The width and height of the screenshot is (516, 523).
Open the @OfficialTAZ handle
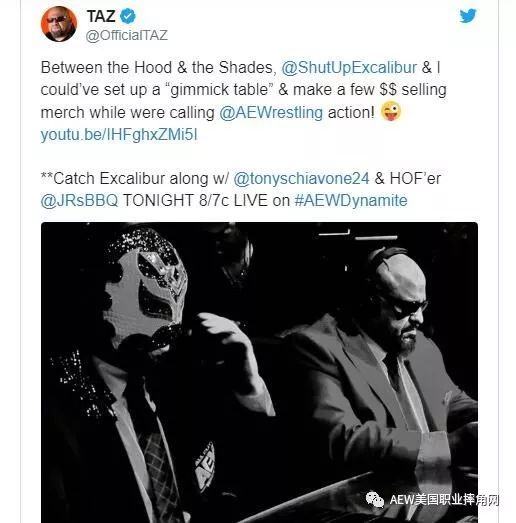coord(127,35)
